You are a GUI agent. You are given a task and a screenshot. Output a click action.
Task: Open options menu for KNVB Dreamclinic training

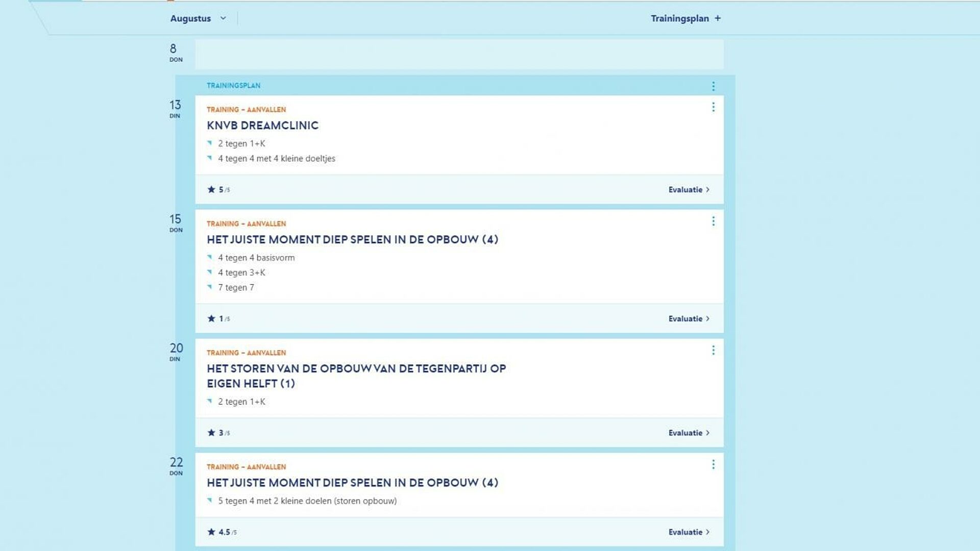coord(713,107)
